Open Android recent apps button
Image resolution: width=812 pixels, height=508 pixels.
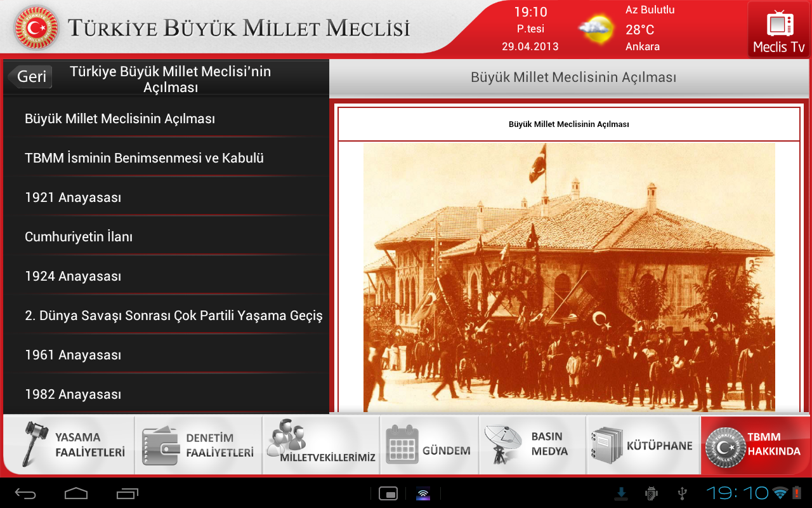(x=127, y=493)
